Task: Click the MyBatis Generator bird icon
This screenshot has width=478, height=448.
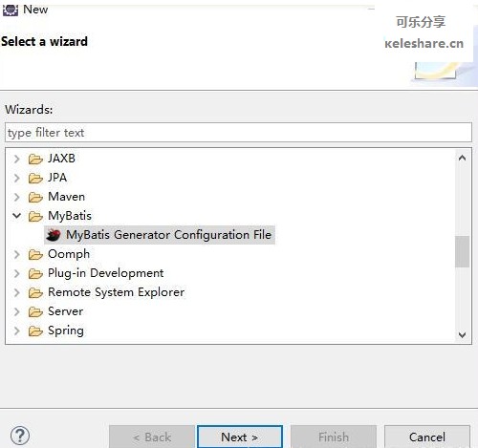Action: pos(54,235)
